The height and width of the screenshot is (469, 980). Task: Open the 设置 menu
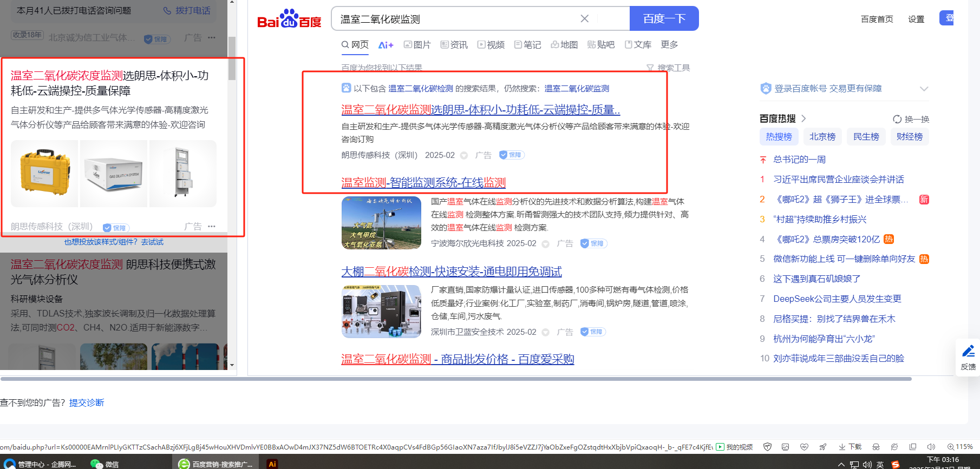pyautogui.click(x=916, y=19)
